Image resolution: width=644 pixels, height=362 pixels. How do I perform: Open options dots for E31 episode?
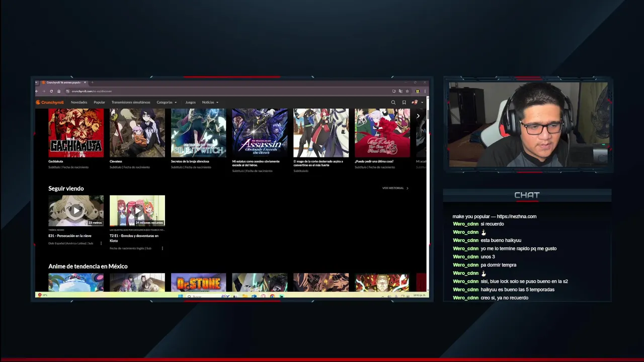(101, 243)
